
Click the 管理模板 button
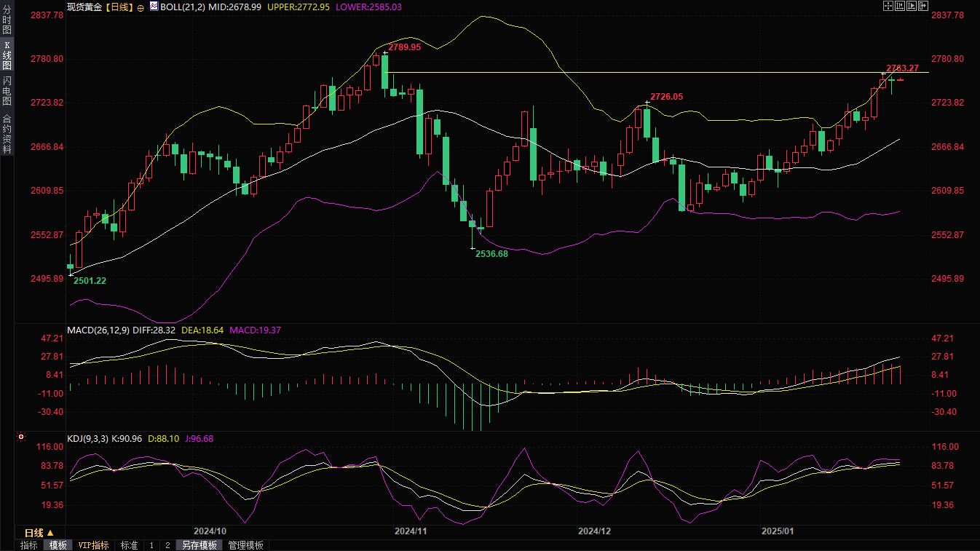pyautogui.click(x=245, y=545)
